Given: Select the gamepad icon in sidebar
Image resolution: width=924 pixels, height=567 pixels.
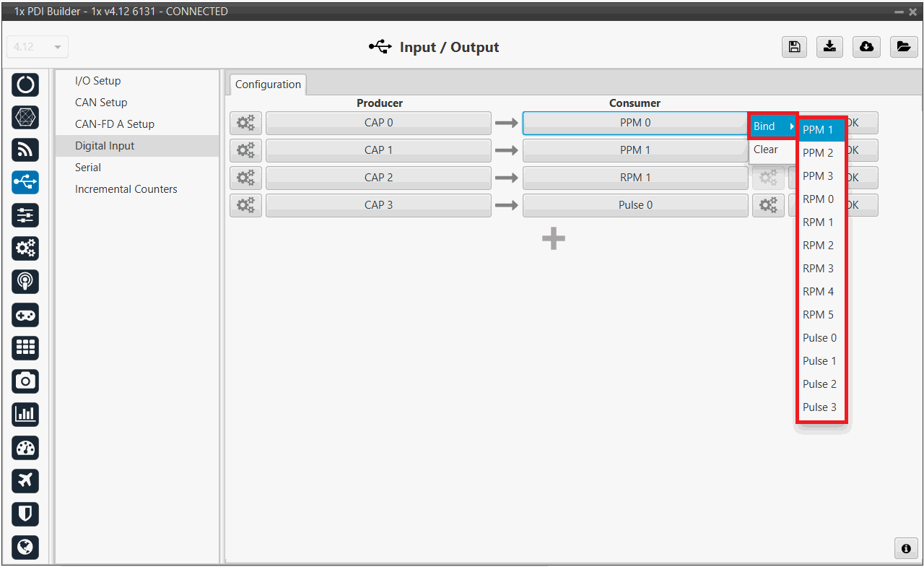Looking at the screenshot, I should pyautogui.click(x=25, y=315).
